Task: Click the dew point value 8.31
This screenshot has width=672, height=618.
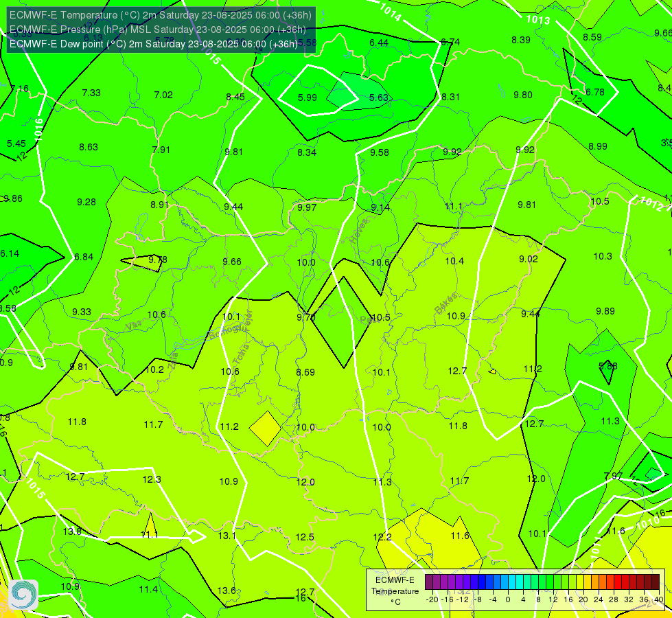Action: pyautogui.click(x=450, y=97)
